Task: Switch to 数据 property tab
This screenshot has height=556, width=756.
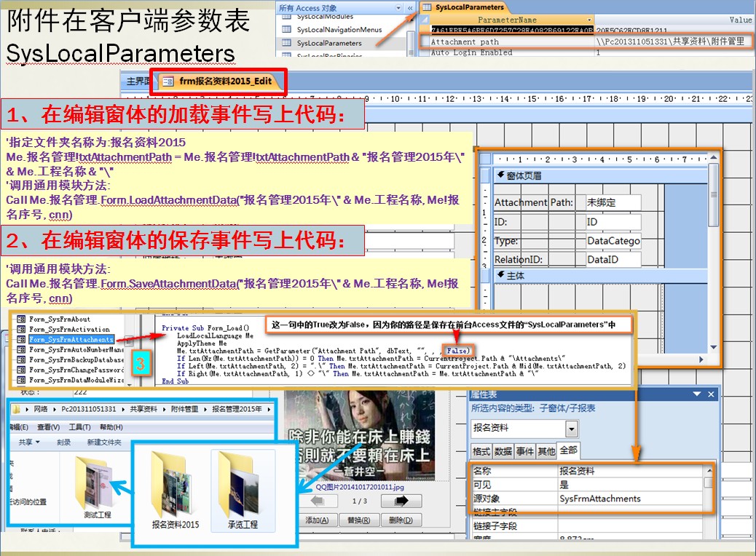Action: coord(503,451)
